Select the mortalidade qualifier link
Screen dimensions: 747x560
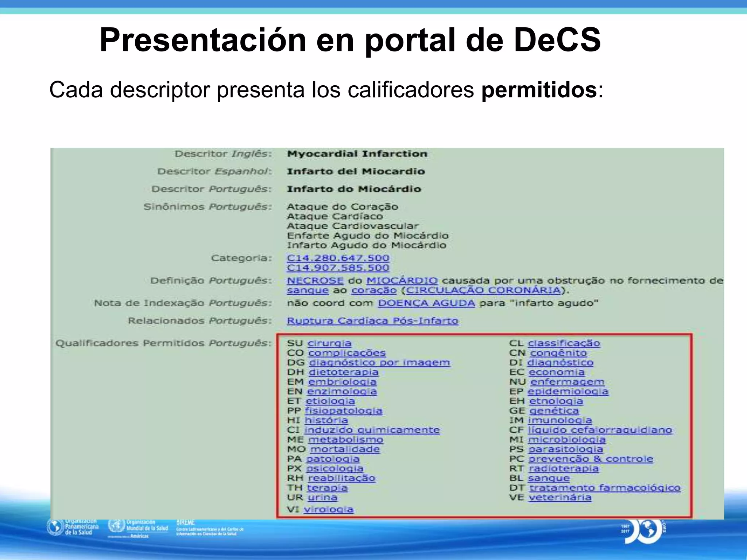click(345, 450)
